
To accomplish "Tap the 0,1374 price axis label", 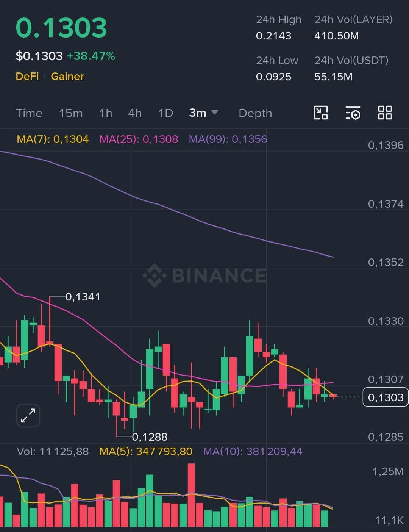I will coord(386,204).
